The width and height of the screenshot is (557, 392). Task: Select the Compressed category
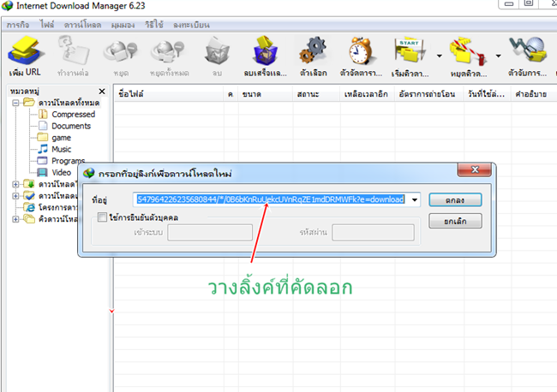point(73,114)
